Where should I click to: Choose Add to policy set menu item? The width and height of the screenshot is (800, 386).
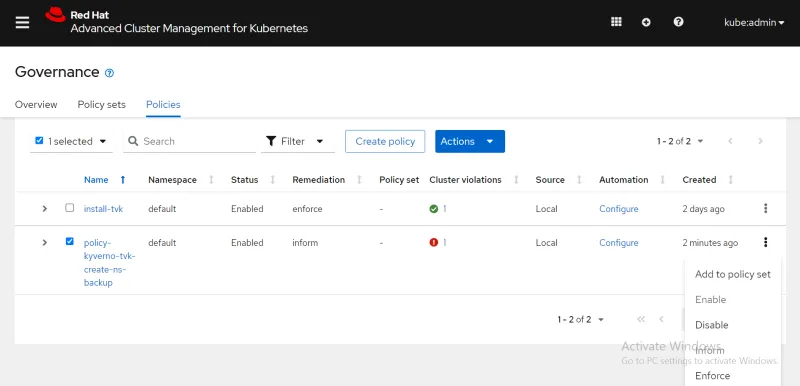733,274
